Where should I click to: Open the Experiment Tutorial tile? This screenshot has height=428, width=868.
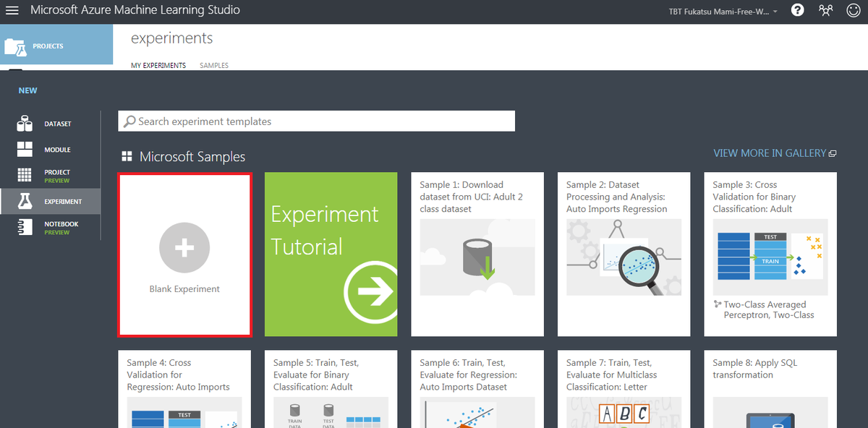pos(331,254)
